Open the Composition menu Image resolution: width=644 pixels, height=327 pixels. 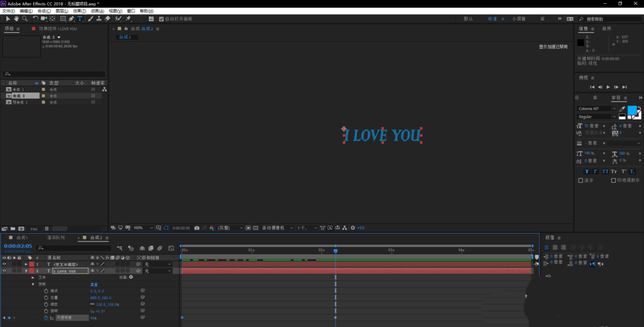pos(44,11)
